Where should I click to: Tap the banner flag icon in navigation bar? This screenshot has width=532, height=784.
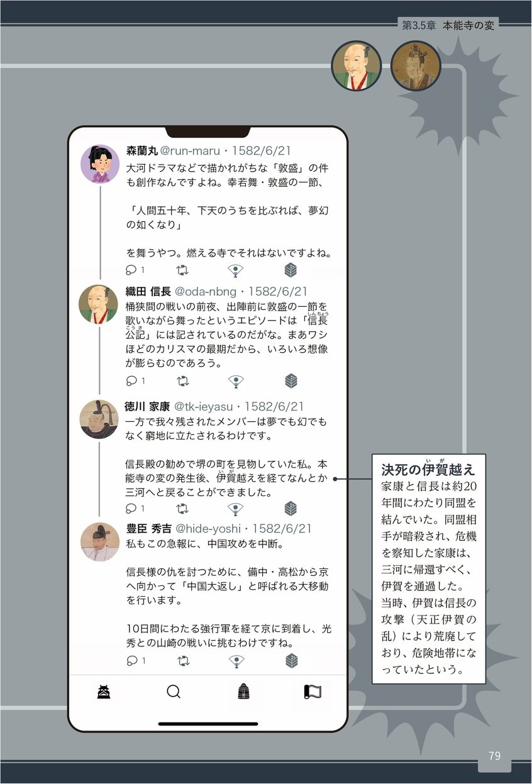point(313,692)
